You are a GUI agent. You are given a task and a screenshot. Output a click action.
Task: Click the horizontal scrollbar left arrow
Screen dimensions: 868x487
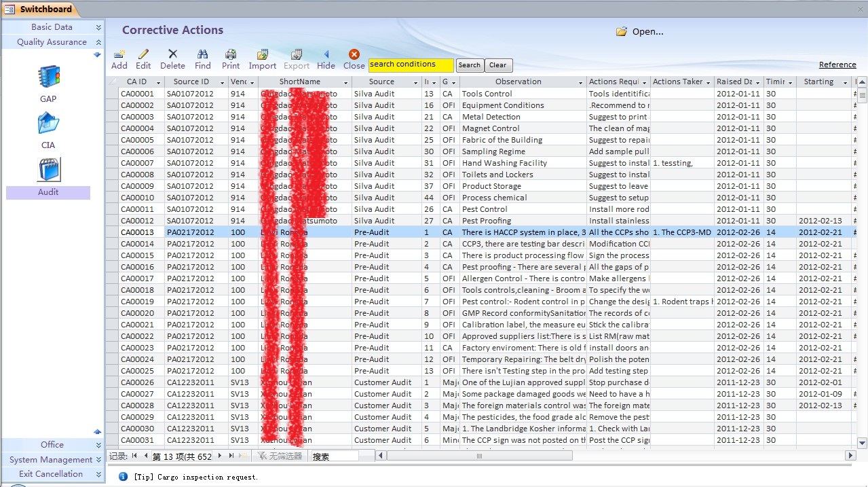pyautogui.click(x=381, y=456)
